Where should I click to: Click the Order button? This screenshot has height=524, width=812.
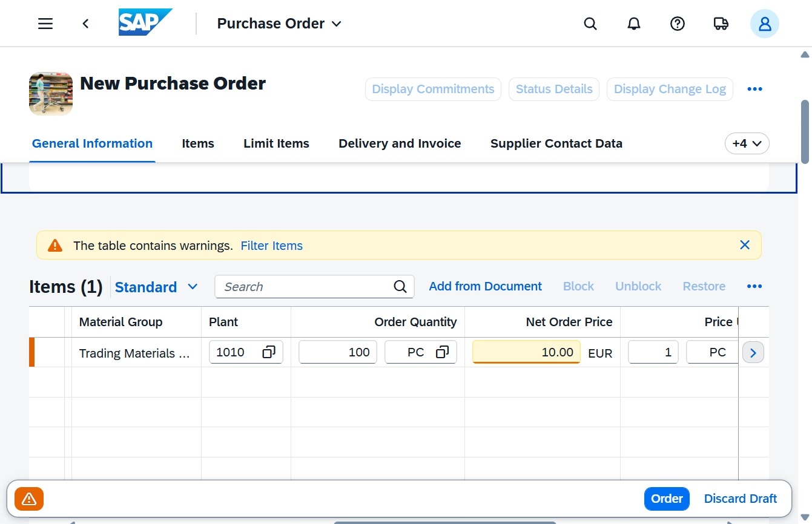click(667, 499)
